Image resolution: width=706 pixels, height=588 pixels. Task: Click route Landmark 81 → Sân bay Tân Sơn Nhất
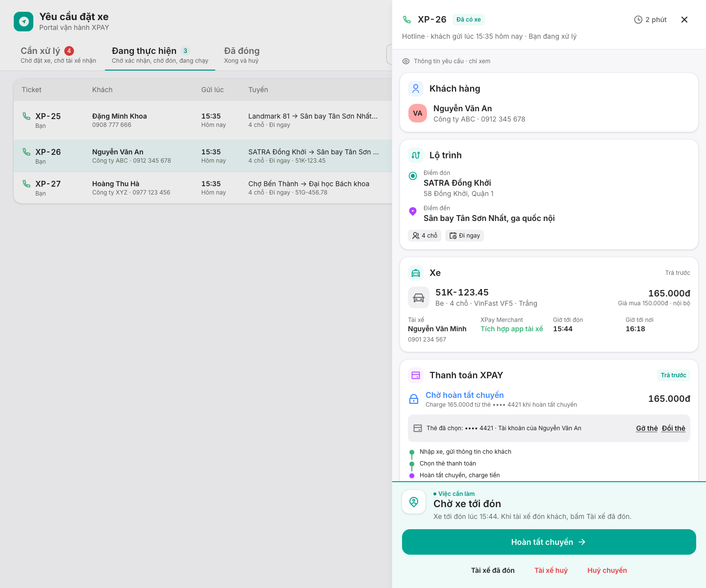click(x=313, y=116)
